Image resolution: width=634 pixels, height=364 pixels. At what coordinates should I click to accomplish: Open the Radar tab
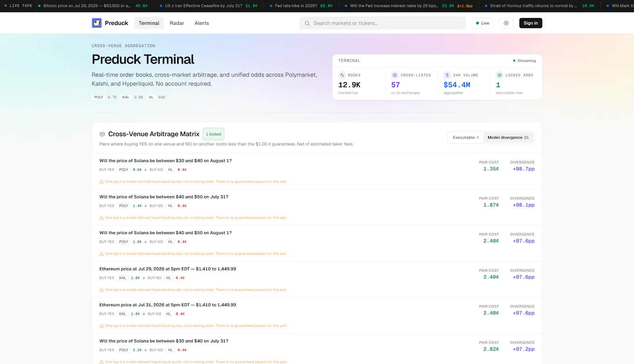point(177,23)
